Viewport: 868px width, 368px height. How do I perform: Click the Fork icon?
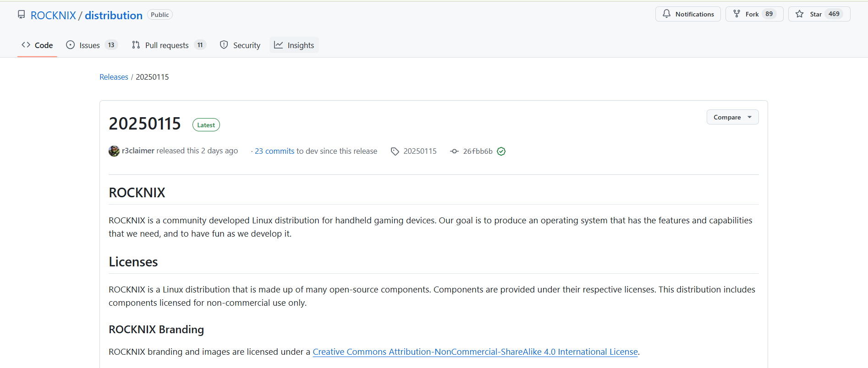[x=736, y=14]
